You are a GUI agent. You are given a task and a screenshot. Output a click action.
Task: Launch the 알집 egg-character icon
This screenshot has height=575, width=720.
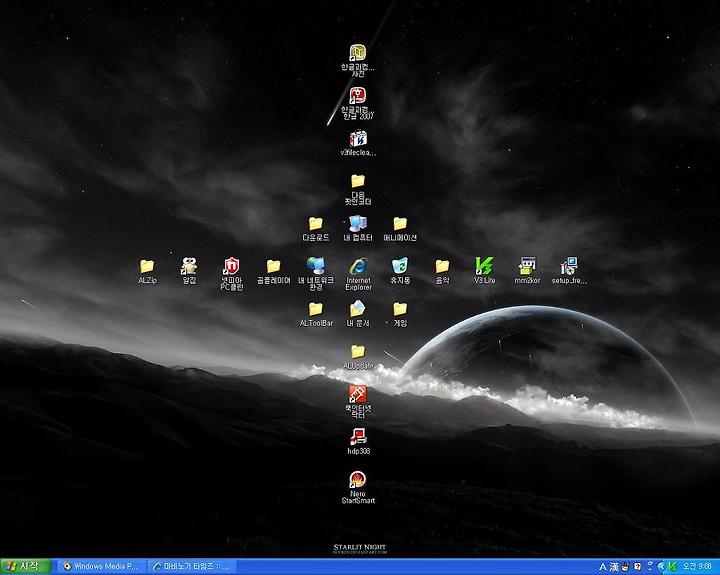click(189, 271)
